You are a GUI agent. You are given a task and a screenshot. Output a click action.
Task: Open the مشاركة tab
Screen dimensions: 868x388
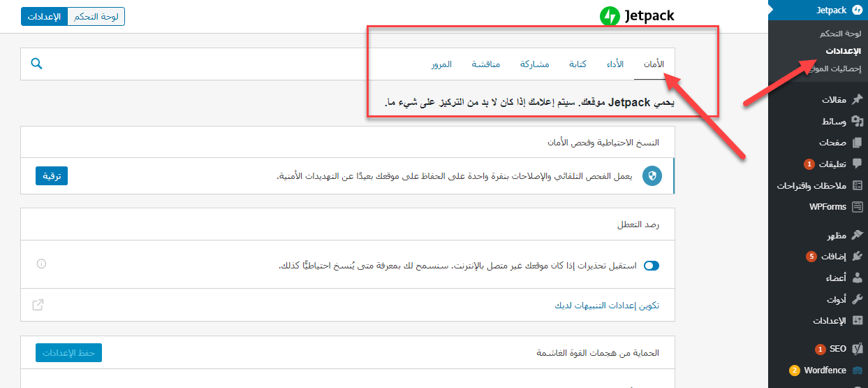[534, 64]
